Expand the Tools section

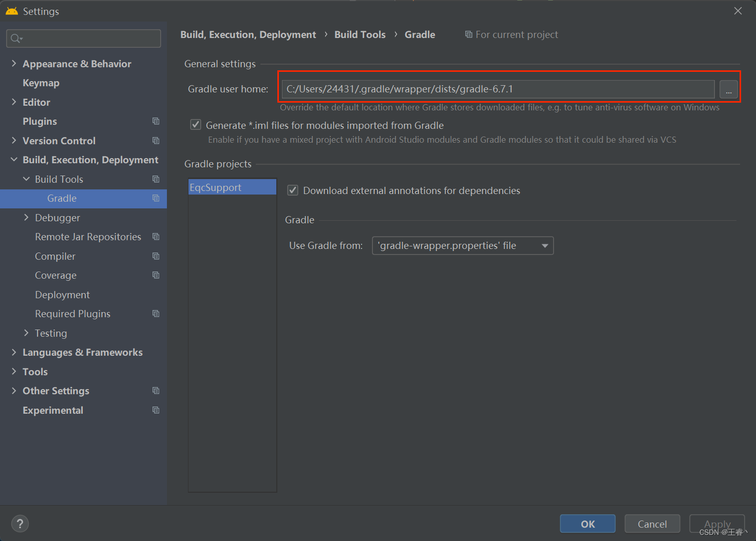pos(14,372)
